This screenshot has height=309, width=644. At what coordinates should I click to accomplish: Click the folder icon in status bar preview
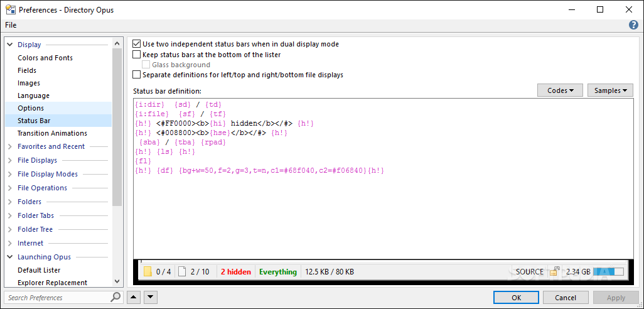click(148, 271)
